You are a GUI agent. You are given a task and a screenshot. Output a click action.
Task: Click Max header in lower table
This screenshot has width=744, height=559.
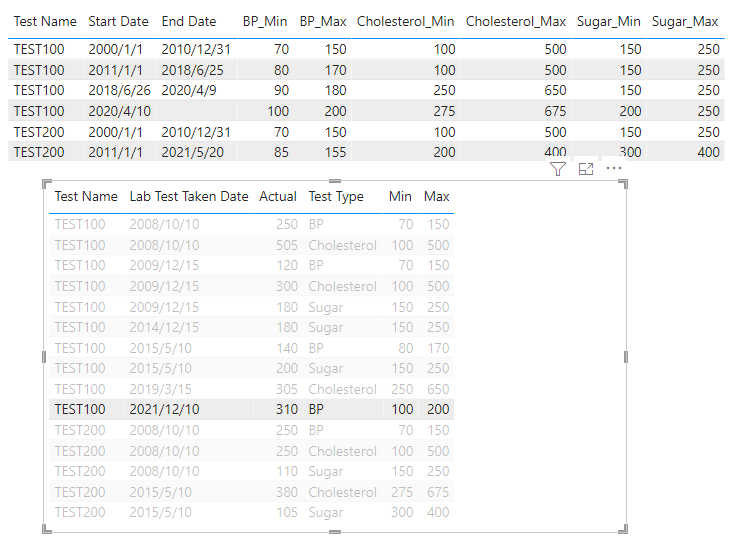(437, 196)
